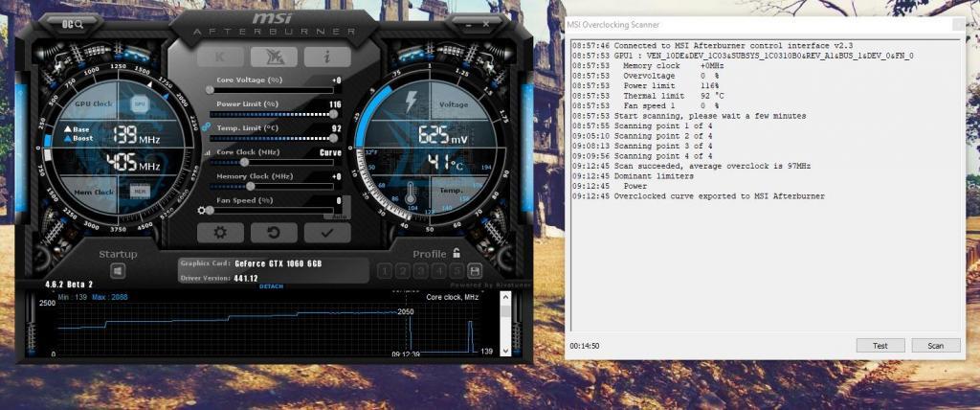Open the OC Scanner search button

click(70, 22)
